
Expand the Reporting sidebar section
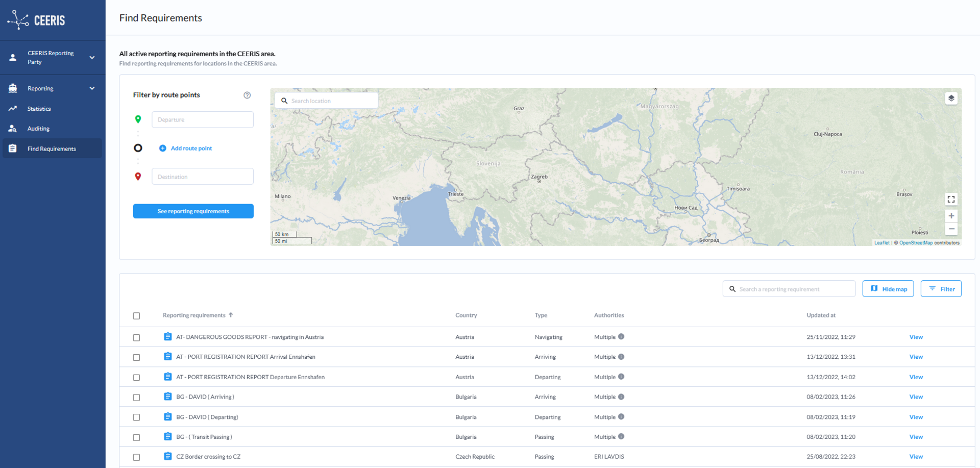coord(92,88)
